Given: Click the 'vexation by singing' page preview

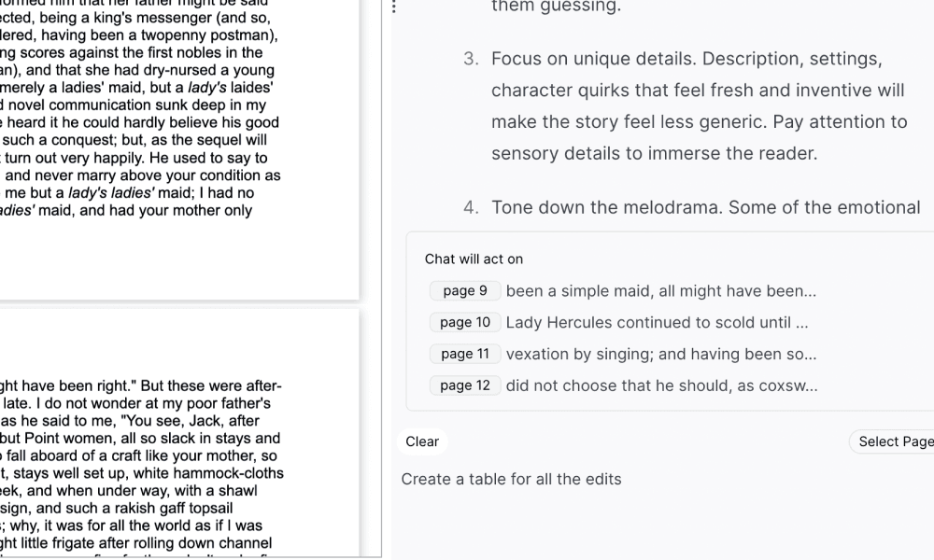Looking at the screenshot, I should point(660,355).
